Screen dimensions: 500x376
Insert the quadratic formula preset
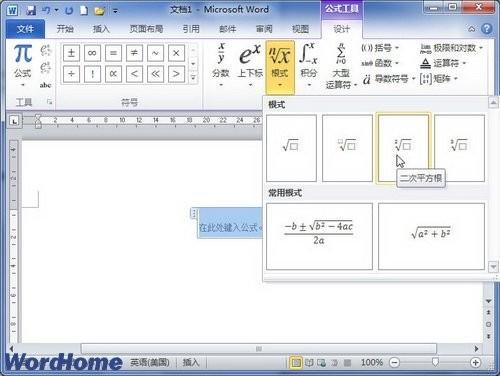tap(319, 236)
